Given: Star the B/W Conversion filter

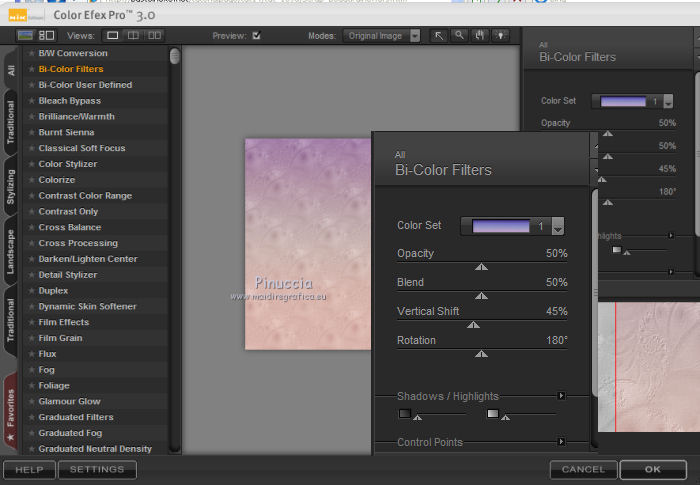Looking at the screenshot, I should point(32,53).
